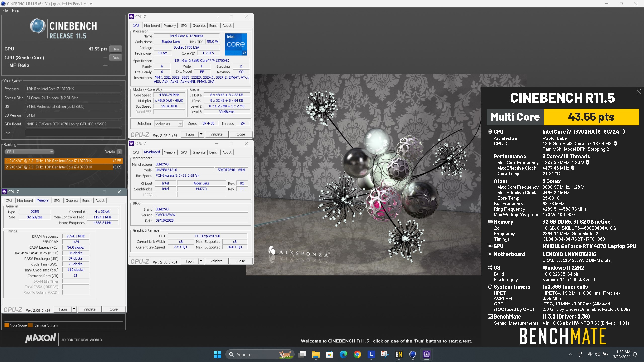Screen dimensions: 644x362
Task: Open the Ranking CPU dropdown
Action: pos(29,152)
